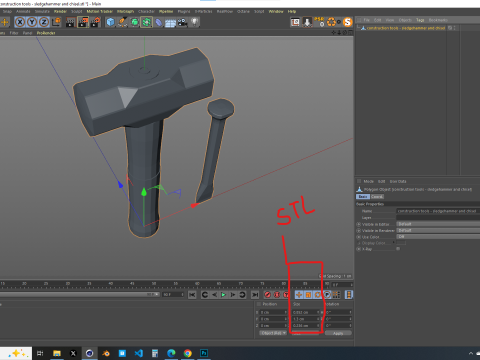
Task: Toggle Autokeying red button
Action: coord(277,295)
